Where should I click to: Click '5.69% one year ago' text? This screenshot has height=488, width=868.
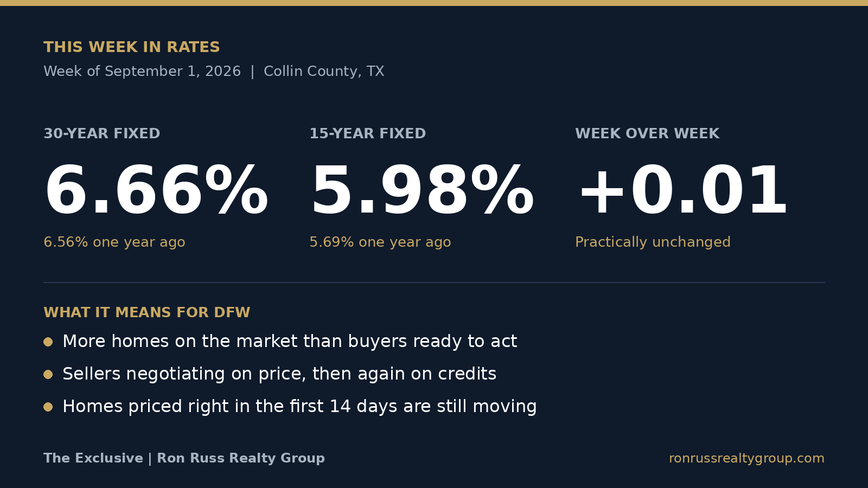[x=380, y=242]
